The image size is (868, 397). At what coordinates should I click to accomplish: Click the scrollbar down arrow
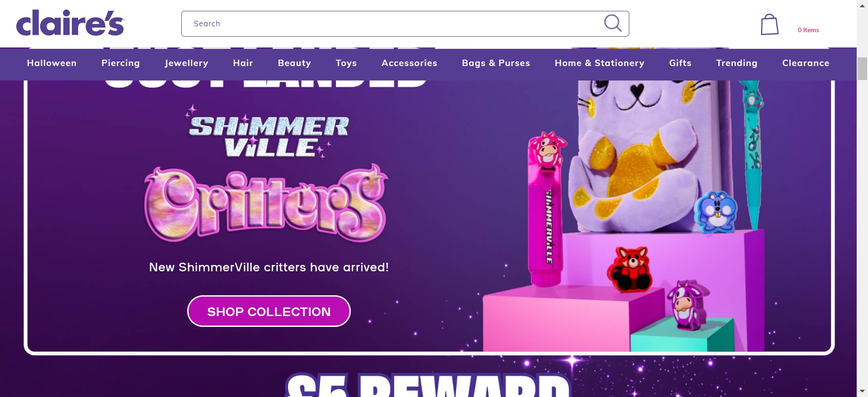(x=863, y=391)
